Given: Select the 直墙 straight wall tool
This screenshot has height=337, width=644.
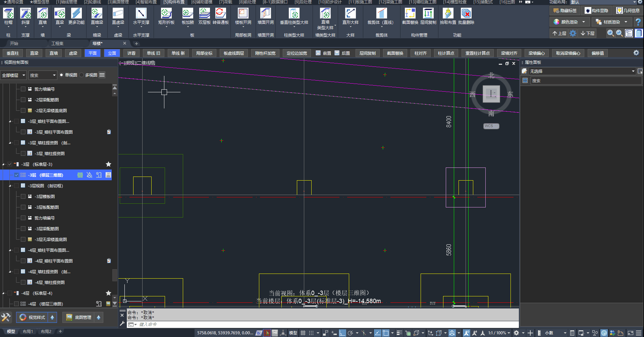Looking at the screenshot, I should (43, 16).
